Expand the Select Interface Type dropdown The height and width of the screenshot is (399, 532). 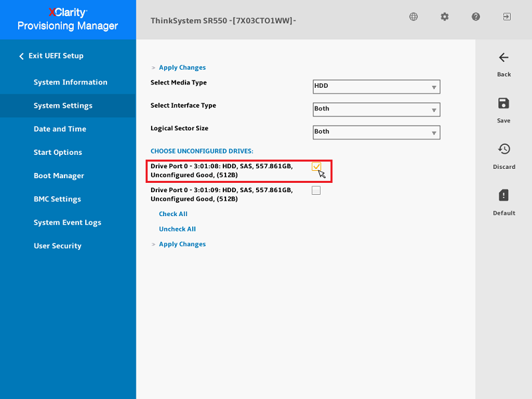coord(376,109)
